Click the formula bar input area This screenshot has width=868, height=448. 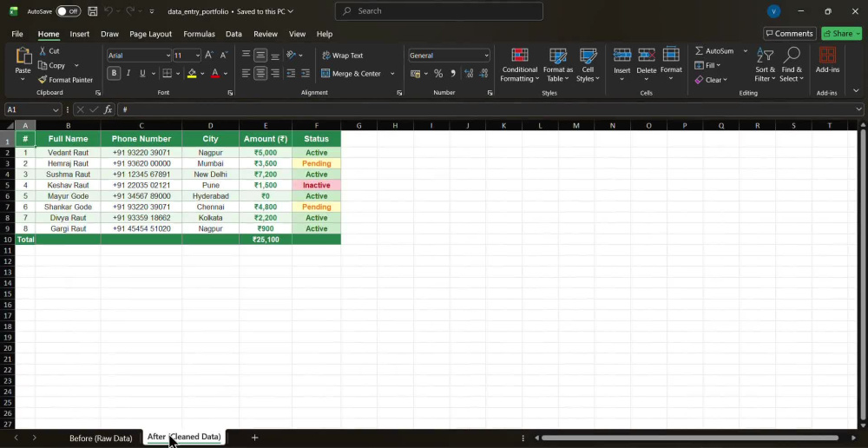point(487,109)
